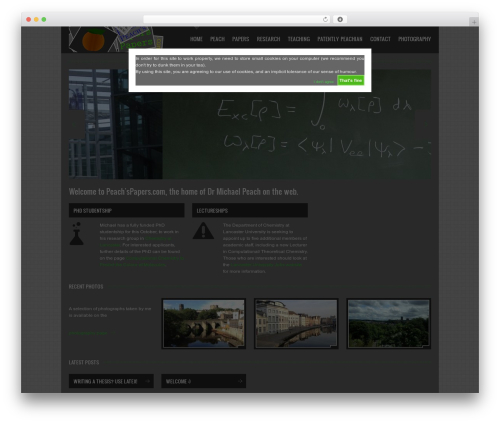Click the Peach's Papers site logo
The height and width of the screenshot is (423, 500).
(x=116, y=39)
